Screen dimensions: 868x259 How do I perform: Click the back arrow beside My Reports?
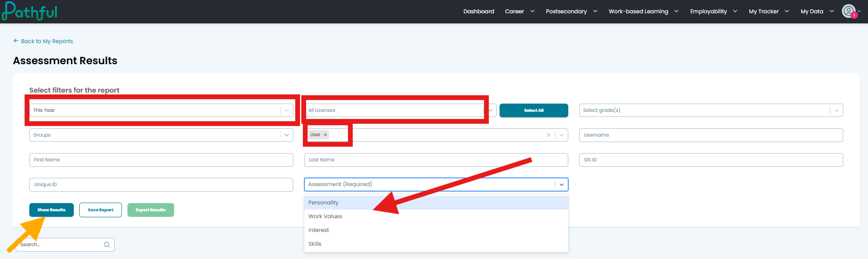pyautogui.click(x=16, y=41)
